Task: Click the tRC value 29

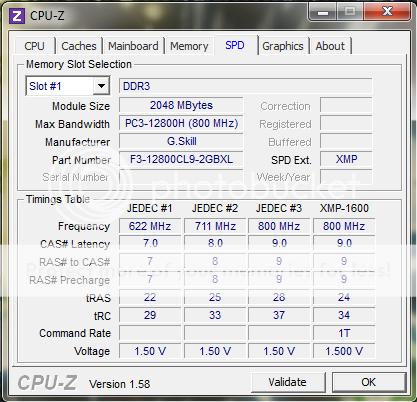Action: [x=150, y=315]
